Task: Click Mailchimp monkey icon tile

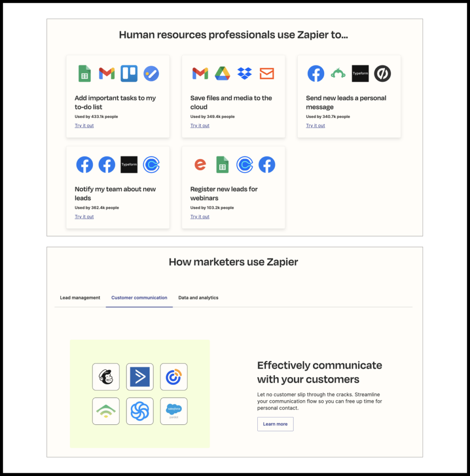Action: tap(106, 377)
